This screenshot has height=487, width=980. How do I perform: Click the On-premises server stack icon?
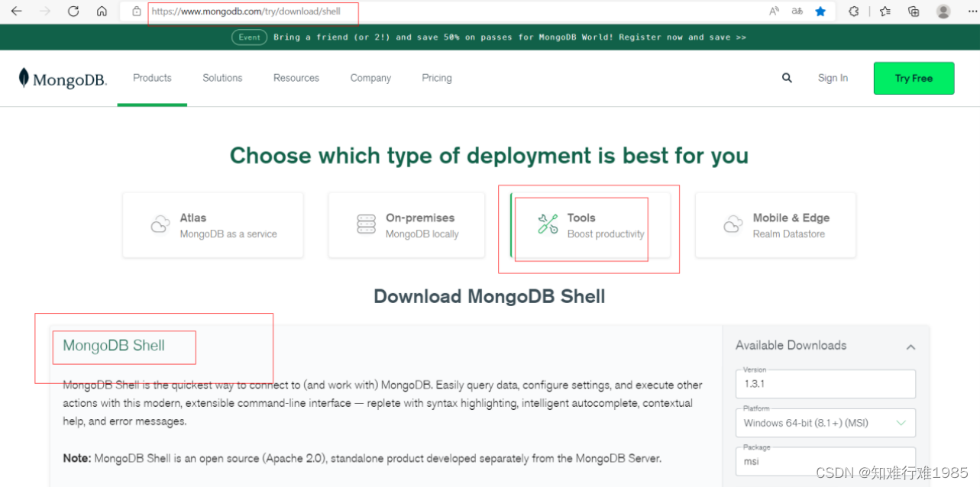pos(367,224)
